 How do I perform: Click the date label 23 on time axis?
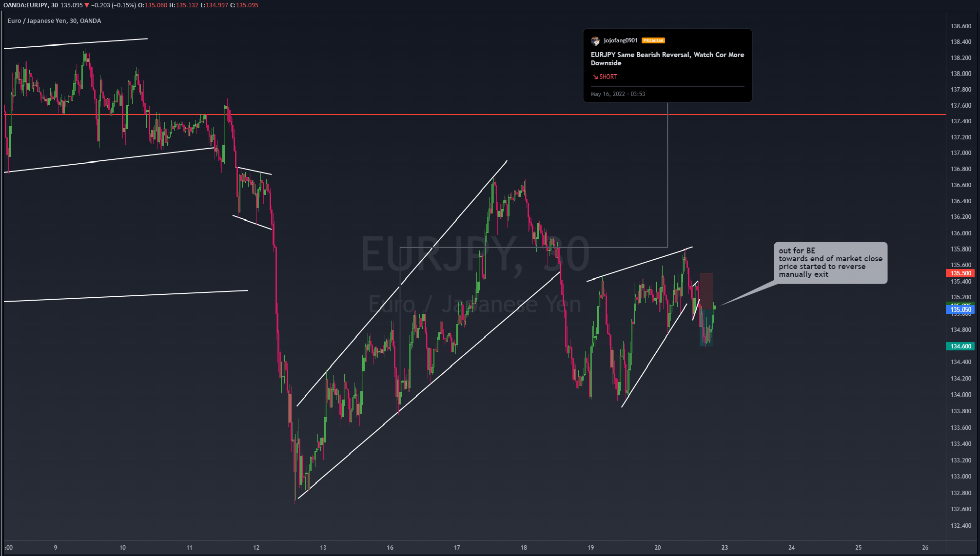(725, 547)
